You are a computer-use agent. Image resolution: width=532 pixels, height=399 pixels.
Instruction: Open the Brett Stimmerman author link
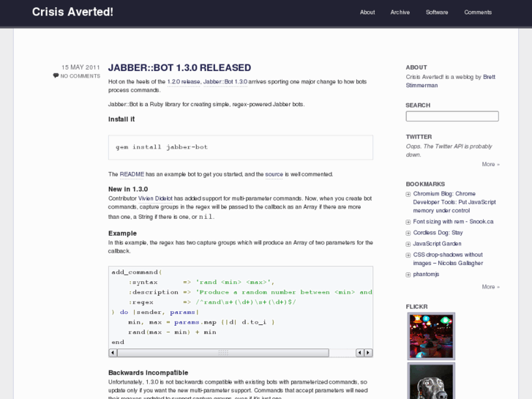(451, 81)
